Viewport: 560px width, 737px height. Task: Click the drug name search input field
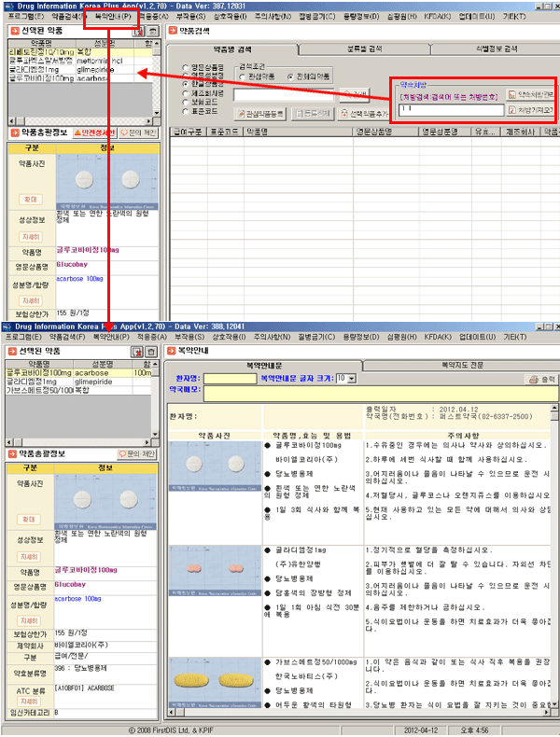point(284,95)
